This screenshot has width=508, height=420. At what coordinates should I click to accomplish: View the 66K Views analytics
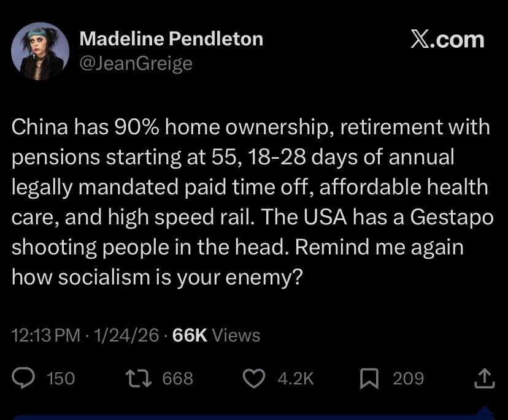tap(217, 335)
